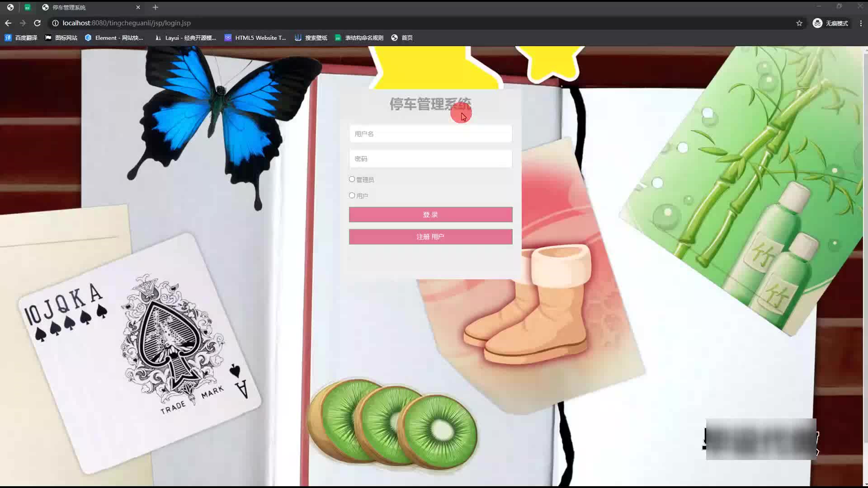Click the browser forward arrow
Screen dimensions: 868x488
click(23, 23)
